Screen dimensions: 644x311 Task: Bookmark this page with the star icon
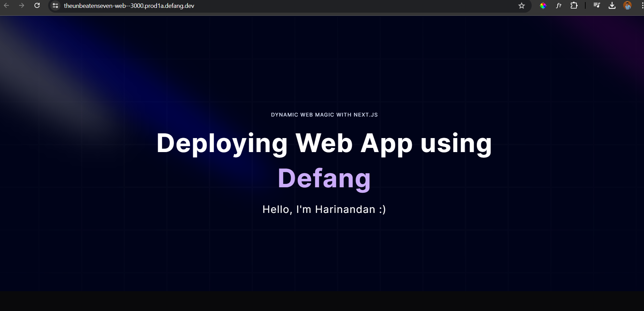pos(521,6)
